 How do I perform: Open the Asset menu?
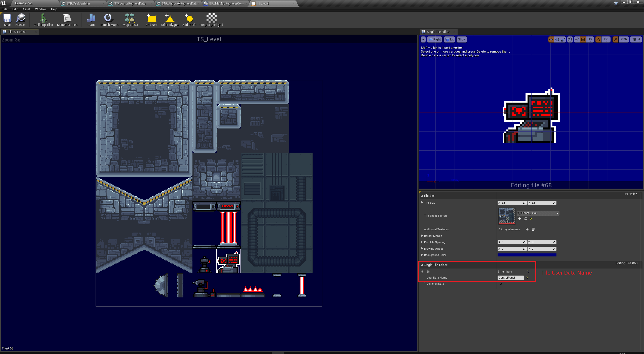point(26,9)
